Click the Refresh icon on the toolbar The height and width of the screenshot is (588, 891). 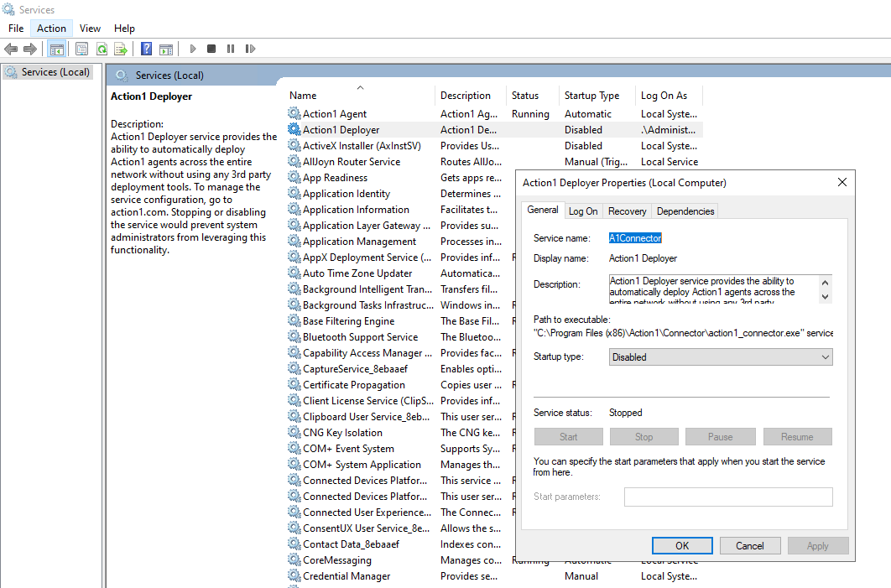(102, 48)
